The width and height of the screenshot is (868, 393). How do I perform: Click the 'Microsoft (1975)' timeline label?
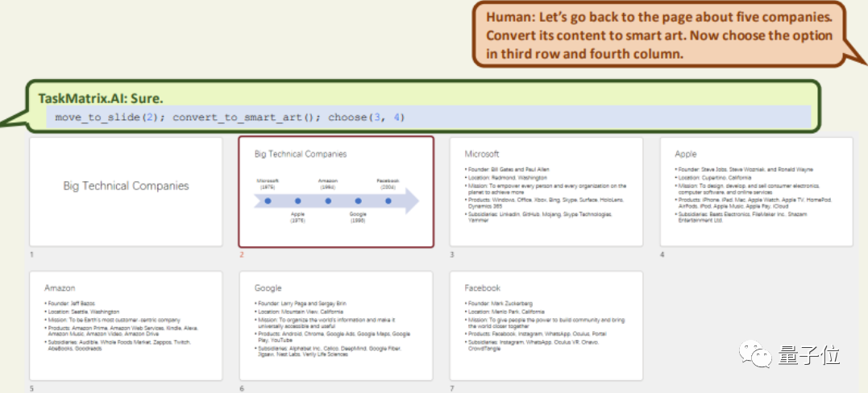tap(268, 184)
